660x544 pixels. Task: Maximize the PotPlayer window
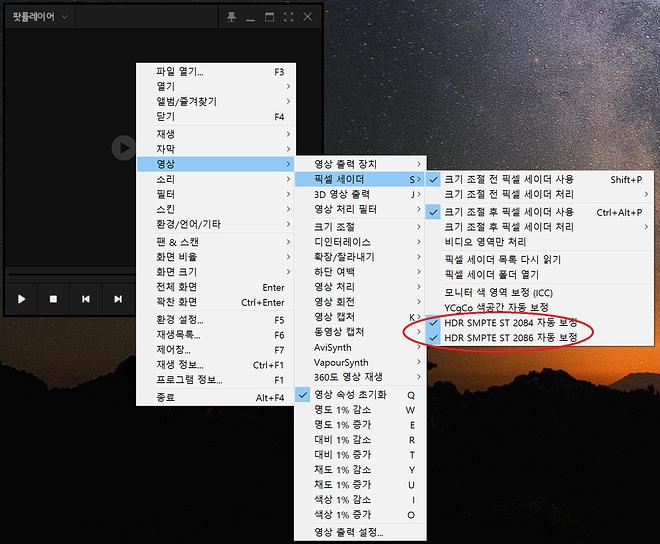click(x=269, y=17)
